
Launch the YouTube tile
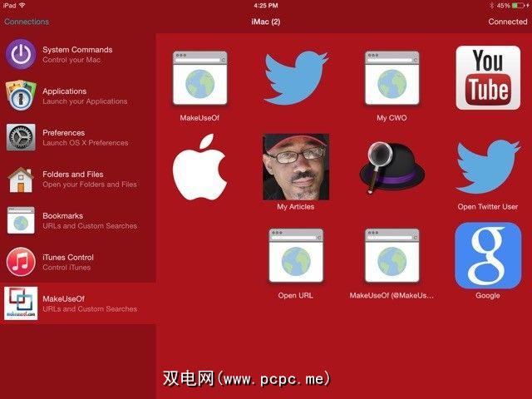(x=488, y=77)
